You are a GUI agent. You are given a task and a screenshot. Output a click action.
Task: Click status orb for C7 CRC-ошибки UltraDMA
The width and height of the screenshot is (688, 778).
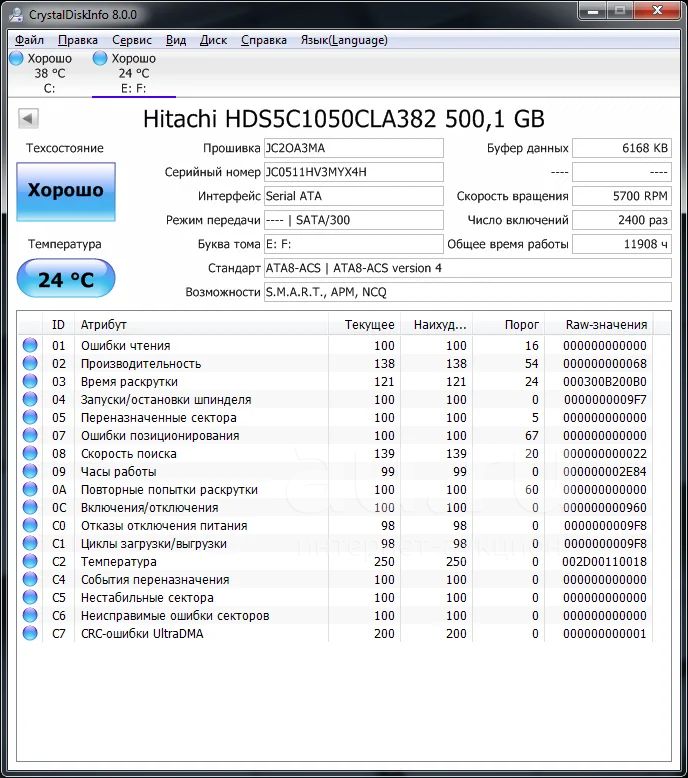(x=30, y=633)
